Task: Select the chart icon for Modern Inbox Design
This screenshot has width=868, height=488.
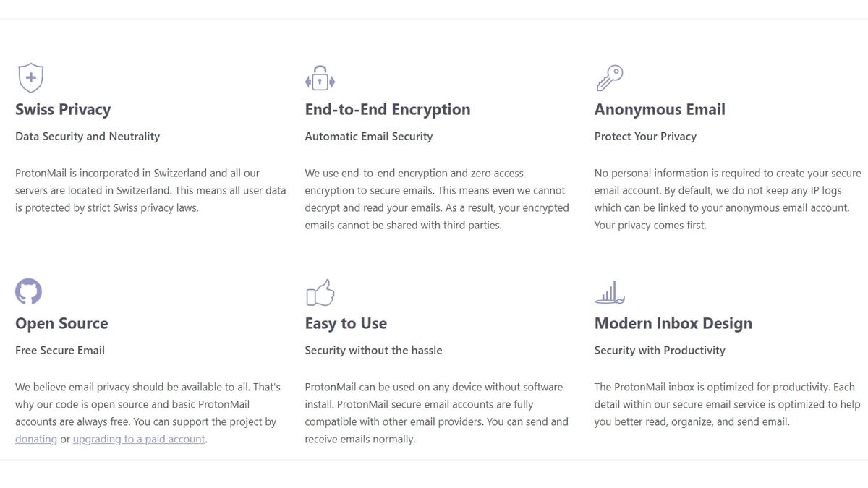Action: [x=610, y=291]
